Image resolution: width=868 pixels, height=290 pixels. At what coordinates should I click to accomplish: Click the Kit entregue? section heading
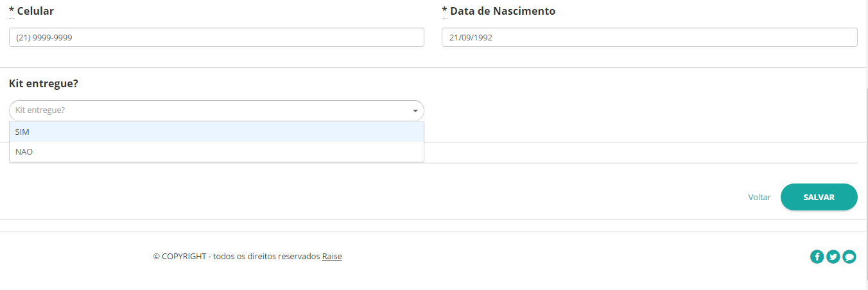pos(44,84)
